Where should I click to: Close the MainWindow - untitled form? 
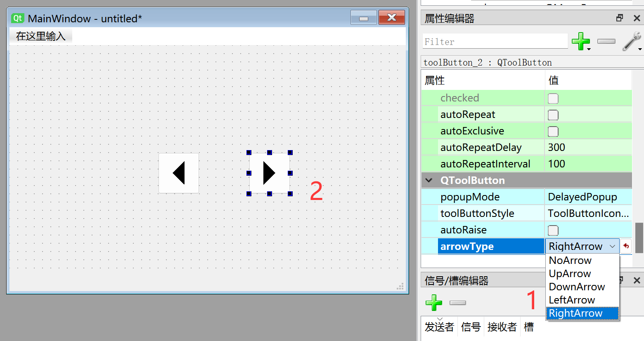392,18
